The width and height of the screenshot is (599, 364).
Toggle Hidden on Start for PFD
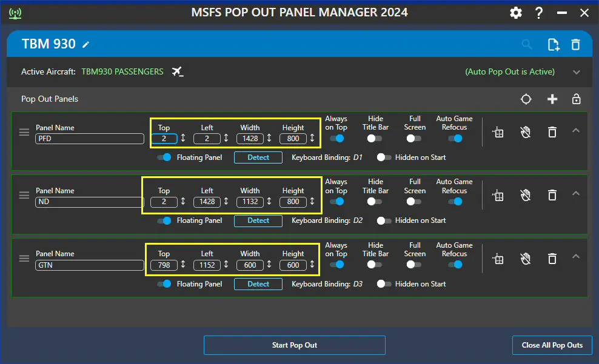[x=384, y=157]
